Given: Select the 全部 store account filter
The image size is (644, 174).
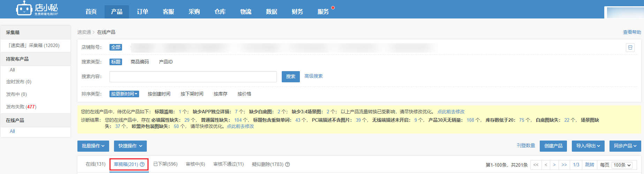Looking at the screenshot, I should point(116,47).
